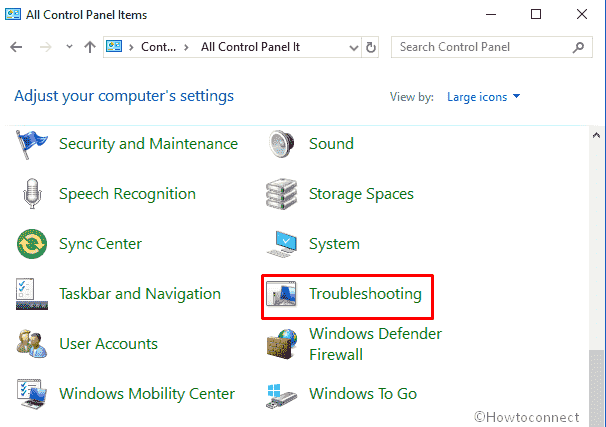The image size is (606, 427).
Task: Open the Speech Recognition microphone icon
Action: pos(32,194)
